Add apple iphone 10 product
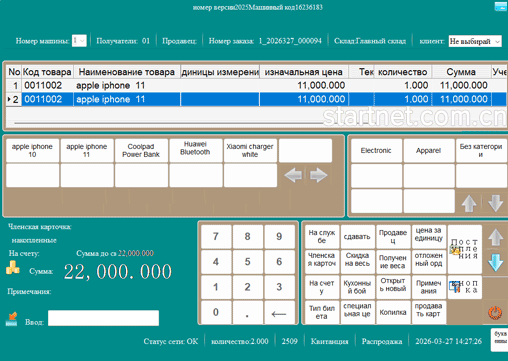The image size is (508, 361). point(32,151)
